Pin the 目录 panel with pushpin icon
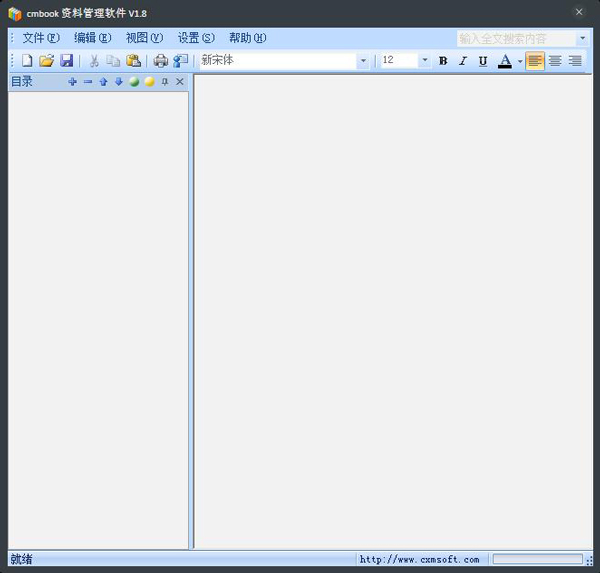 [165, 82]
